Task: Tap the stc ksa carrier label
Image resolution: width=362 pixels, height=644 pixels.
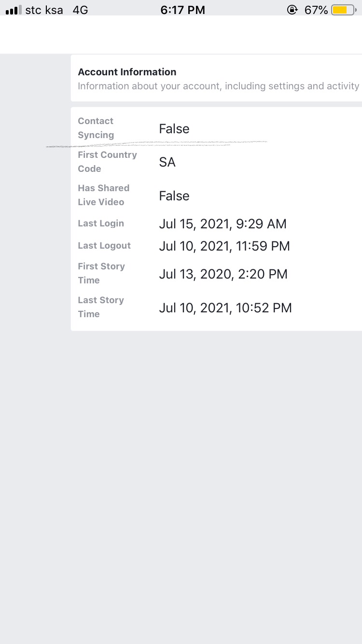Action: [x=44, y=10]
